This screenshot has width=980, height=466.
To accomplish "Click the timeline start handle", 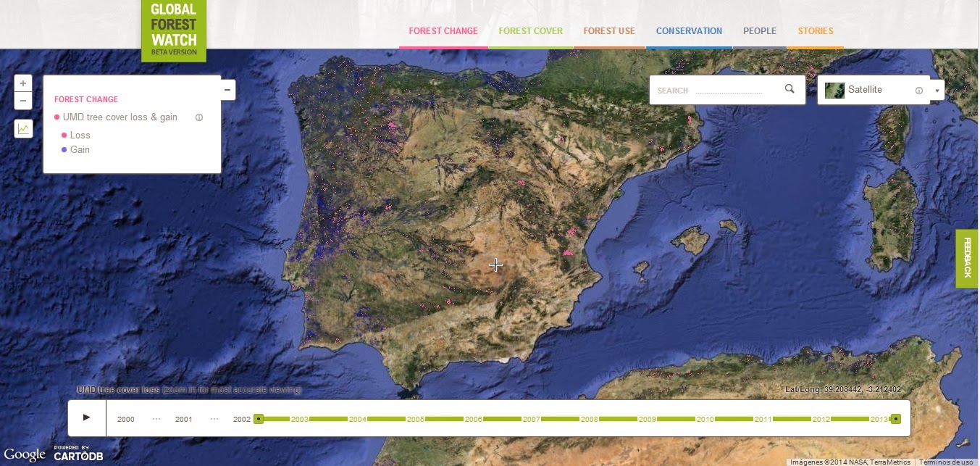I will tap(259, 419).
